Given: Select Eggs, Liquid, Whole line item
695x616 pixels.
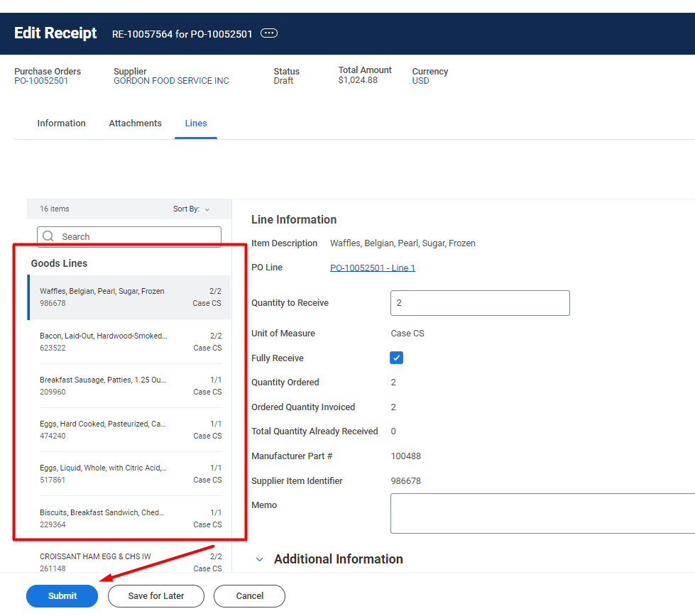Looking at the screenshot, I should tap(131, 474).
